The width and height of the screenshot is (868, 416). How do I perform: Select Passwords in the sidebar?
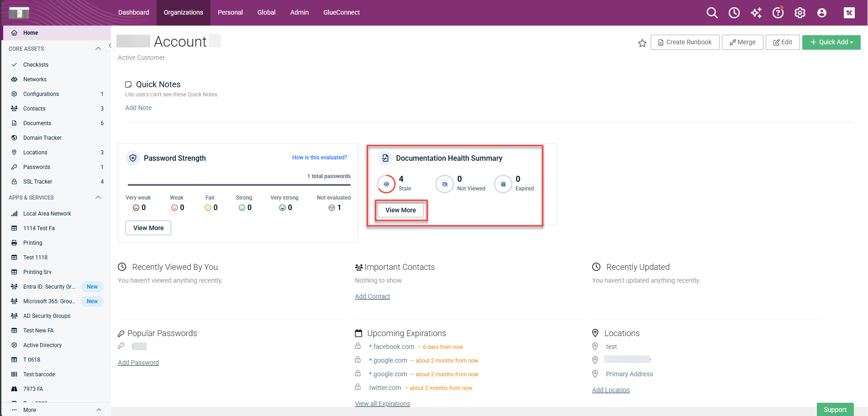tap(37, 167)
